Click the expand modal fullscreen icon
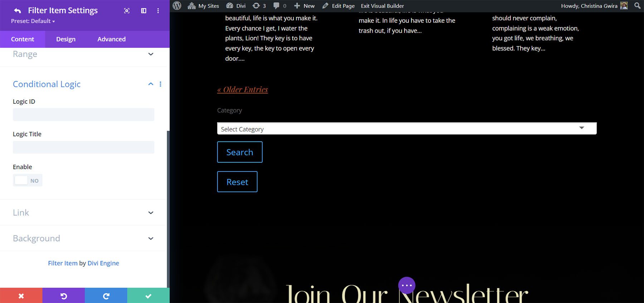The image size is (644, 303). (127, 11)
